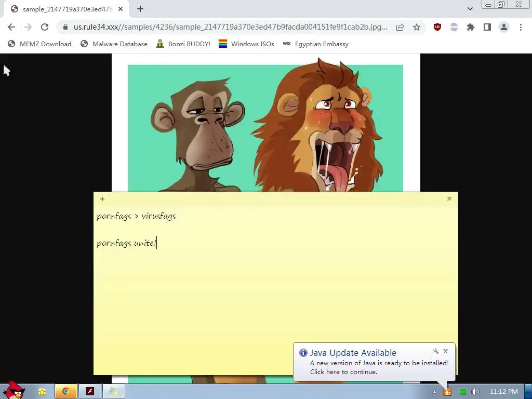The width and height of the screenshot is (532, 399).
Task: Open the Extensions puzzle menu
Action: [471, 27]
